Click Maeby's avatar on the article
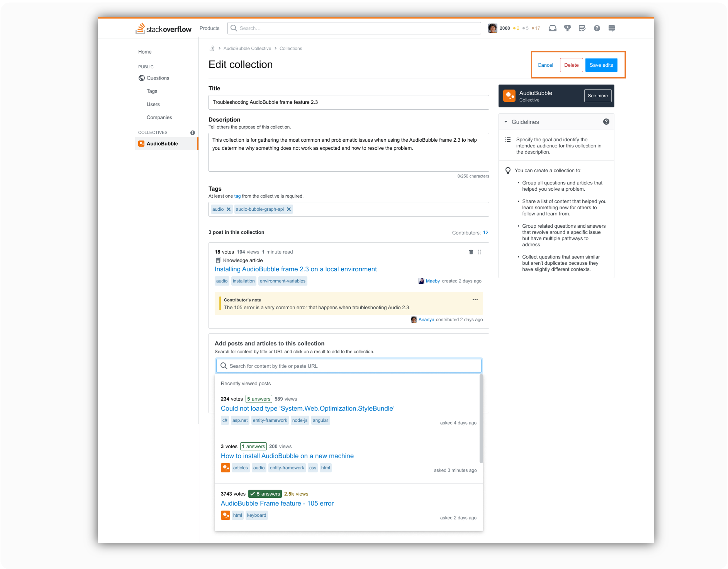Screen dimensions: 728x569 tap(421, 281)
